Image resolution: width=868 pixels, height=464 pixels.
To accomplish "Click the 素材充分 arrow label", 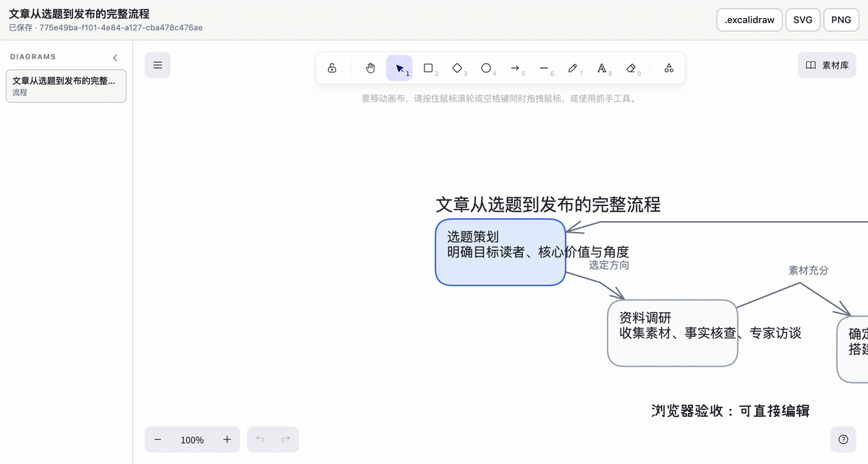I will pyautogui.click(x=809, y=270).
